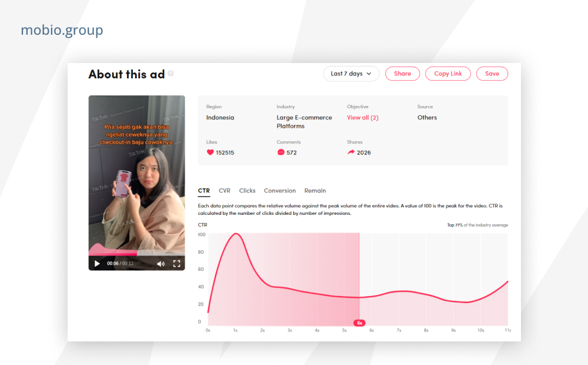The width and height of the screenshot is (588, 365).
Task: Click the Comments bubble icon
Action: (x=280, y=152)
